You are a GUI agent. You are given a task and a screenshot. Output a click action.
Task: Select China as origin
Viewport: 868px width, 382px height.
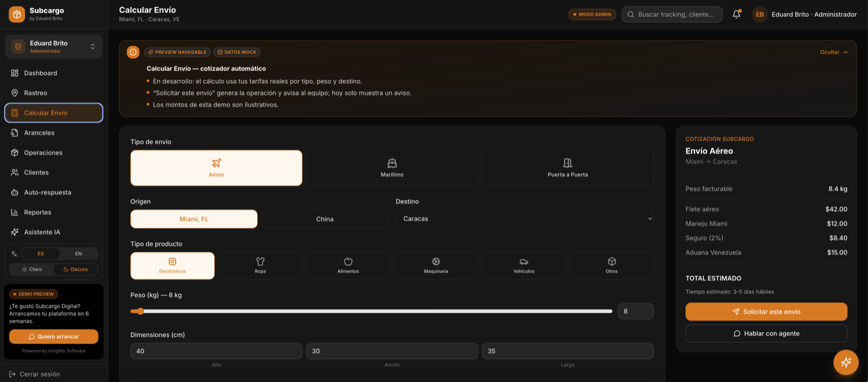[x=325, y=219]
